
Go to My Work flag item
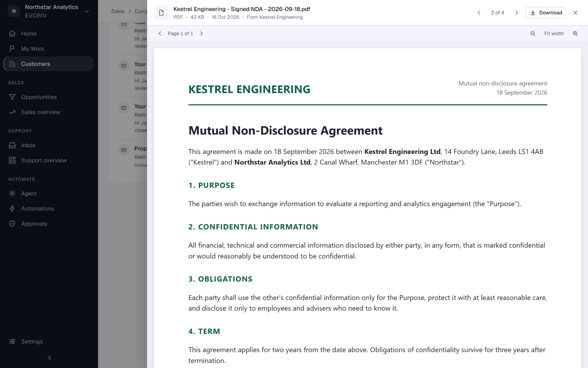click(49, 49)
